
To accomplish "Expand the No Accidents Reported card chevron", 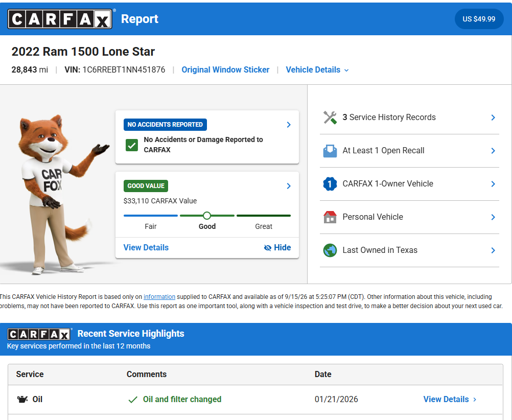I will (x=289, y=125).
